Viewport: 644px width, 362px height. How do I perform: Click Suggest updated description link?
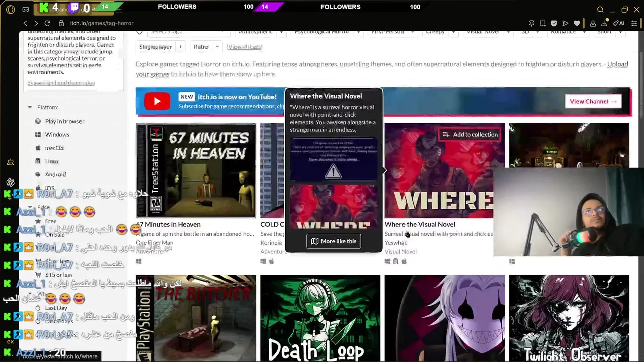click(61, 83)
